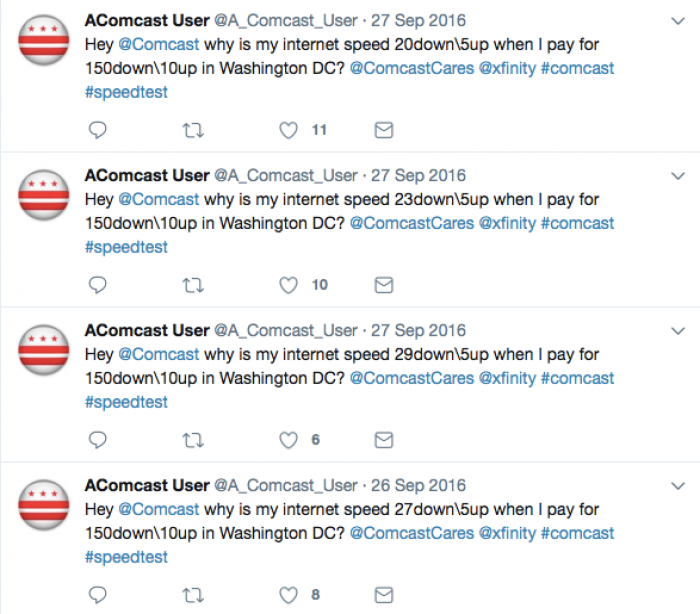Send the 27down\5up tweet via direct message
This screenshot has width=700, height=614.
tap(383, 595)
